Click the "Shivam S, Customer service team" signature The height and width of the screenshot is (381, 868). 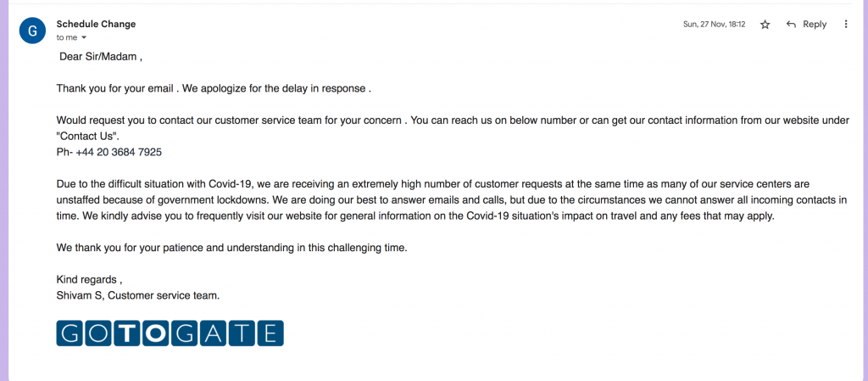pos(137,295)
